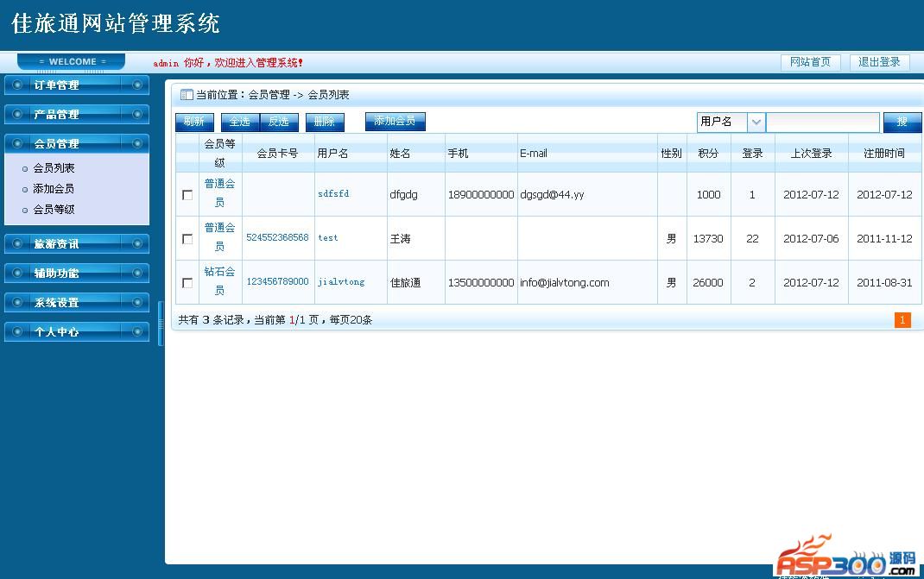This screenshot has height=579, width=924.
Task: Expand the 系统设置 menu
Action: tap(77, 302)
